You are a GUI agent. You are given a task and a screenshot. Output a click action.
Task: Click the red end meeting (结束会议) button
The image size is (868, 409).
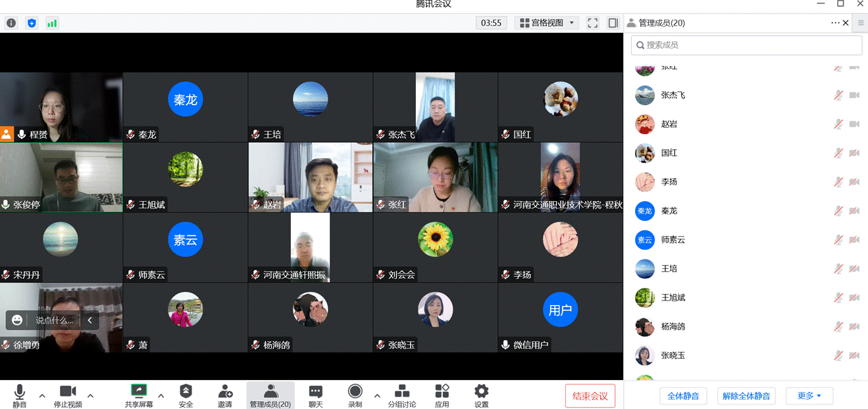(x=590, y=396)
